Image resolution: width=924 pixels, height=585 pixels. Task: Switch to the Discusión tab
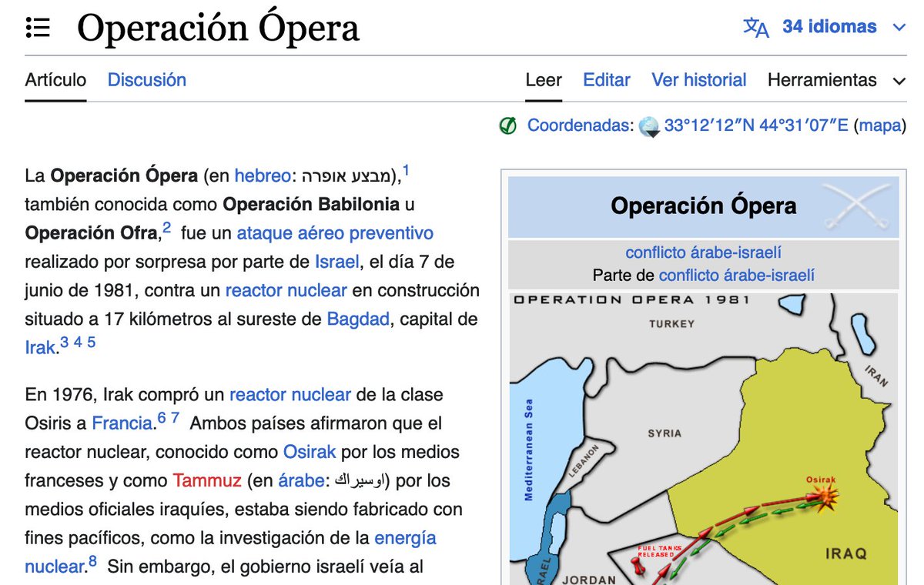pyautogui.click(x=146, y=80)
